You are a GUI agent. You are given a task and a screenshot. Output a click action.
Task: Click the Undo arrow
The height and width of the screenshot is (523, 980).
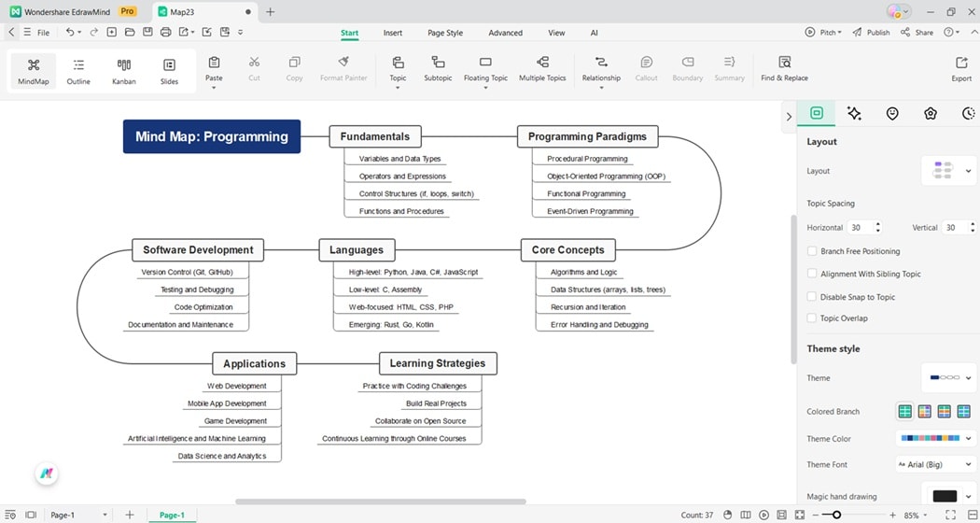[x=70, y=32]
